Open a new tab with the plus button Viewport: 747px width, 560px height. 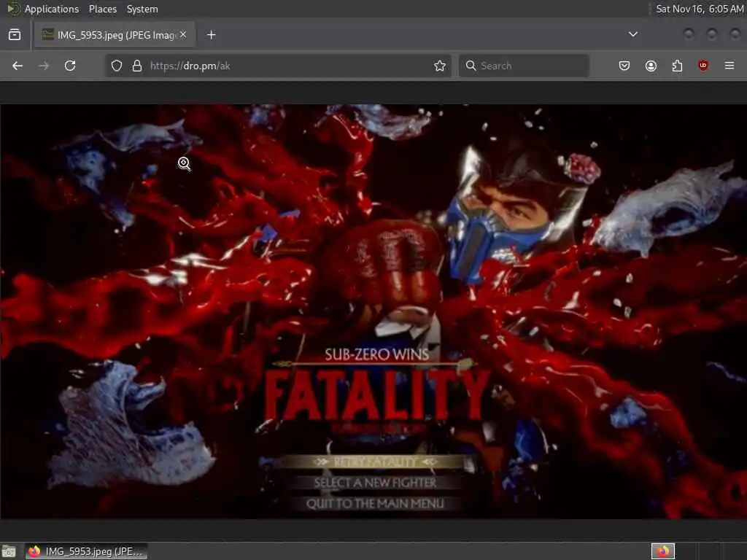[x=212, y=35]
